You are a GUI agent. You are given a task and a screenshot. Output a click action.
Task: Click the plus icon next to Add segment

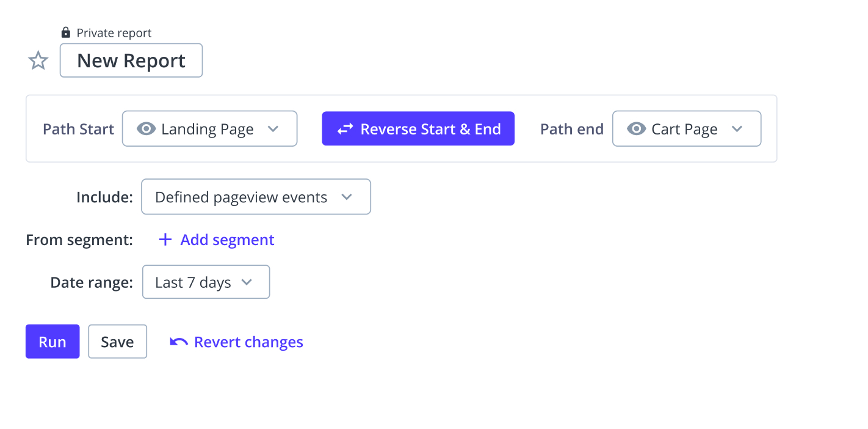coord(165,240)
